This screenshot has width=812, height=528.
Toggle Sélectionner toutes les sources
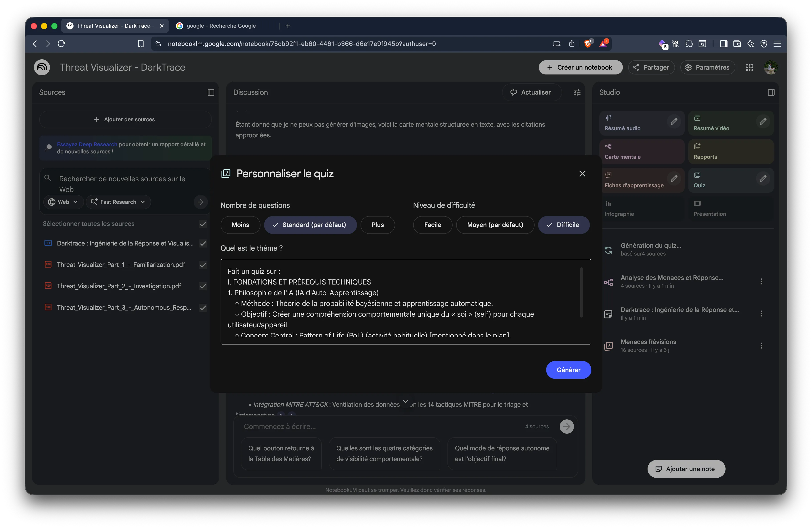tap(203, 224)
